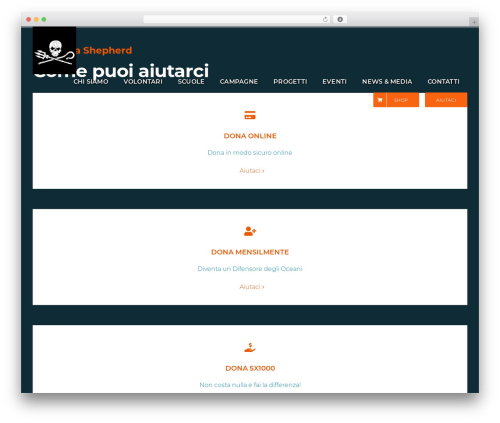Click the orange Aiutaci button
Viewport: 500px width, 423px height.
click(446, 100)
